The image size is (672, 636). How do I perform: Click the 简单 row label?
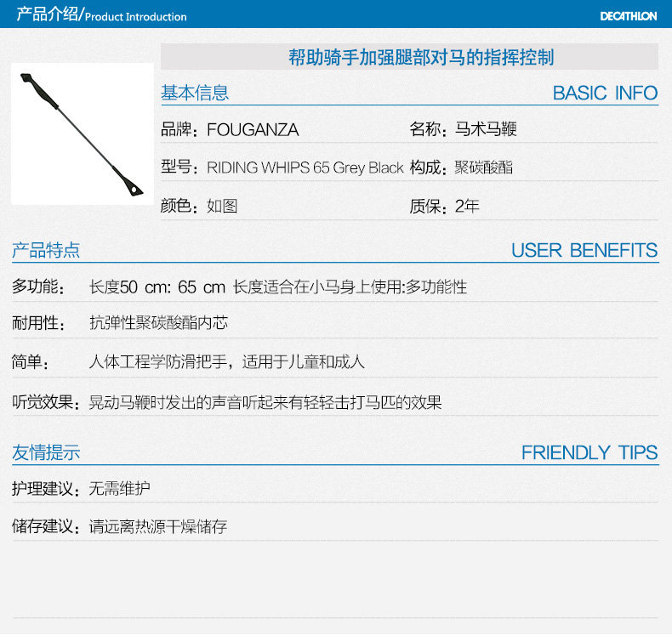tap(30, 362)
